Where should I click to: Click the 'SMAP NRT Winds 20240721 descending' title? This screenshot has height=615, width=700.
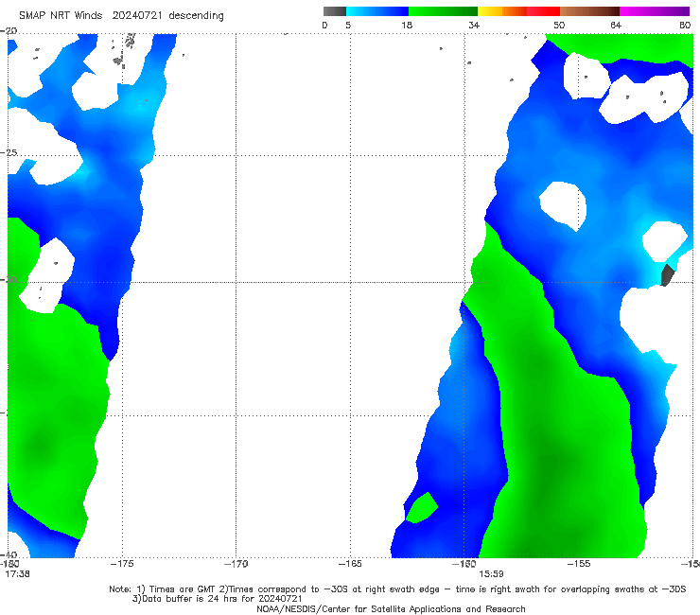tap(121, 15)
